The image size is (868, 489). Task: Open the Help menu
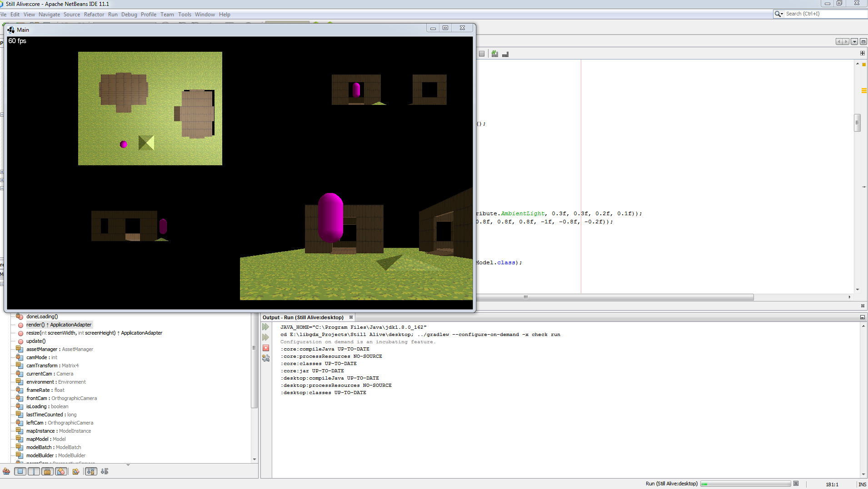click(224, 15)
